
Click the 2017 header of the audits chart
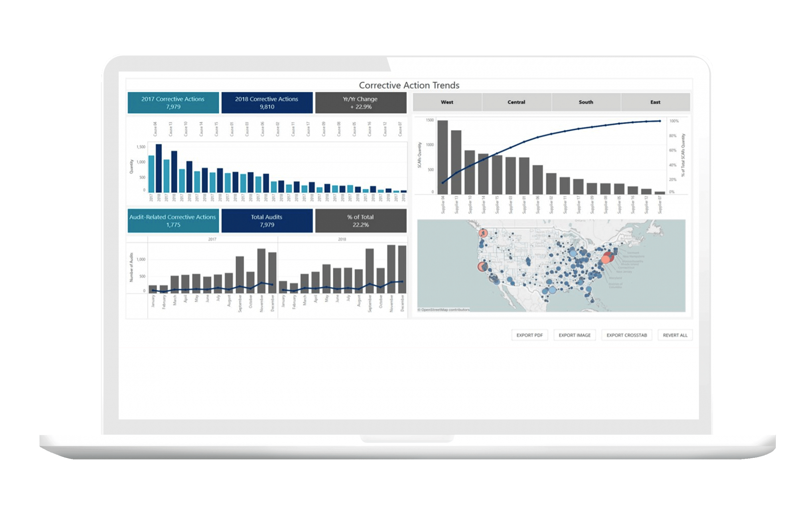(212, 239)
